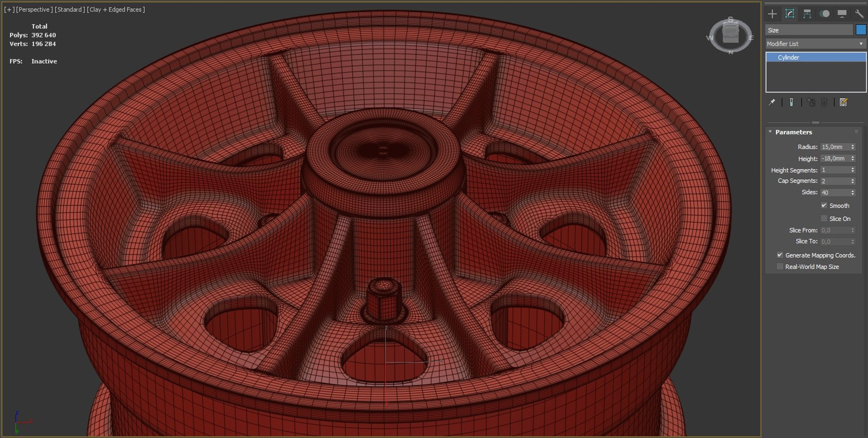Open the Motion panel tab
Viewport: 868px width, 438px height.
825,14
